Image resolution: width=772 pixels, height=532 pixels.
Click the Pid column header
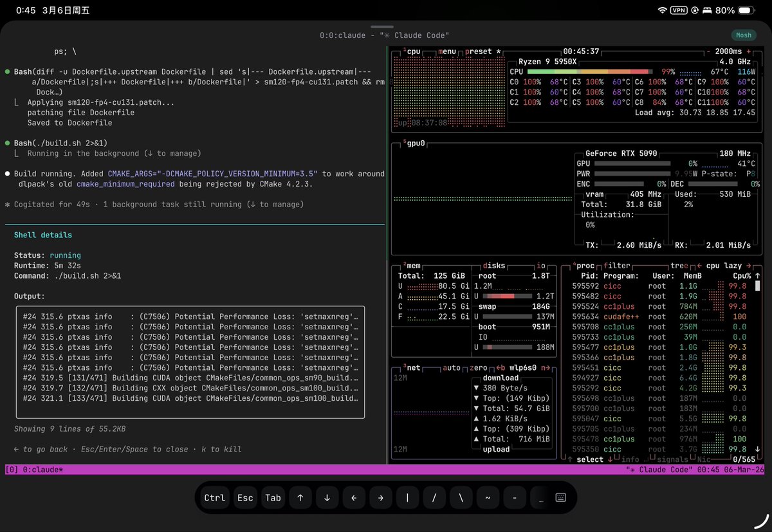tap(589, 276)
